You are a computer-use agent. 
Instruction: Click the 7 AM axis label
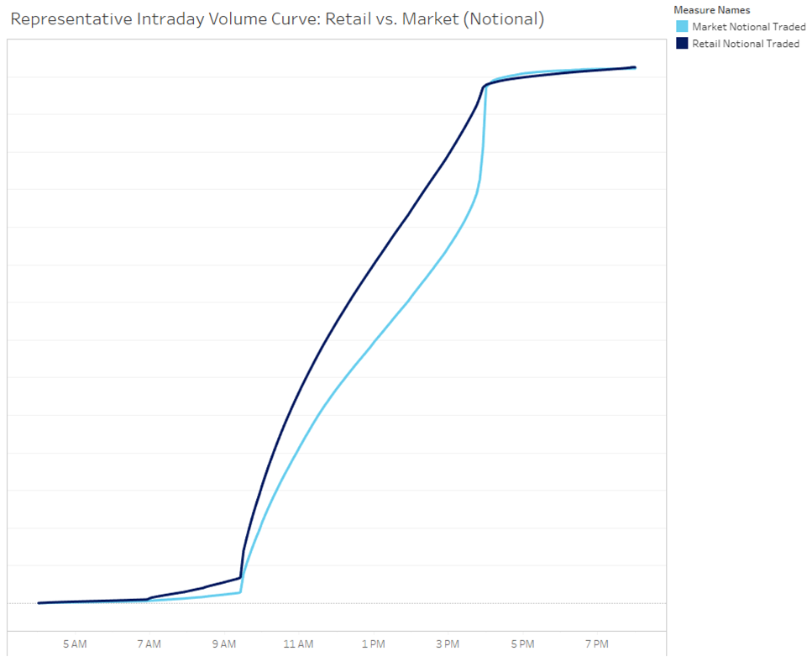click(149, 644)
